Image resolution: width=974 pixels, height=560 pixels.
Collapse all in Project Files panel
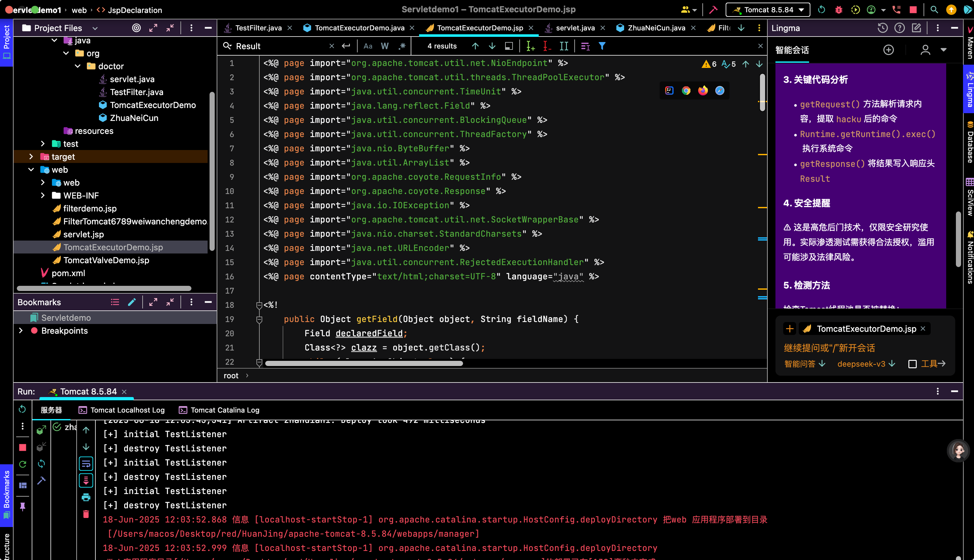coord(170,28)
